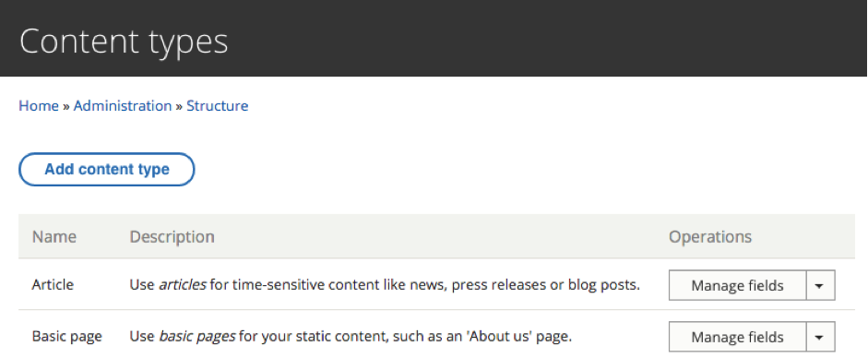Go to the Home breadcrumb link
Viewport: 868px width, 358px height.
[x=39, y=106]
